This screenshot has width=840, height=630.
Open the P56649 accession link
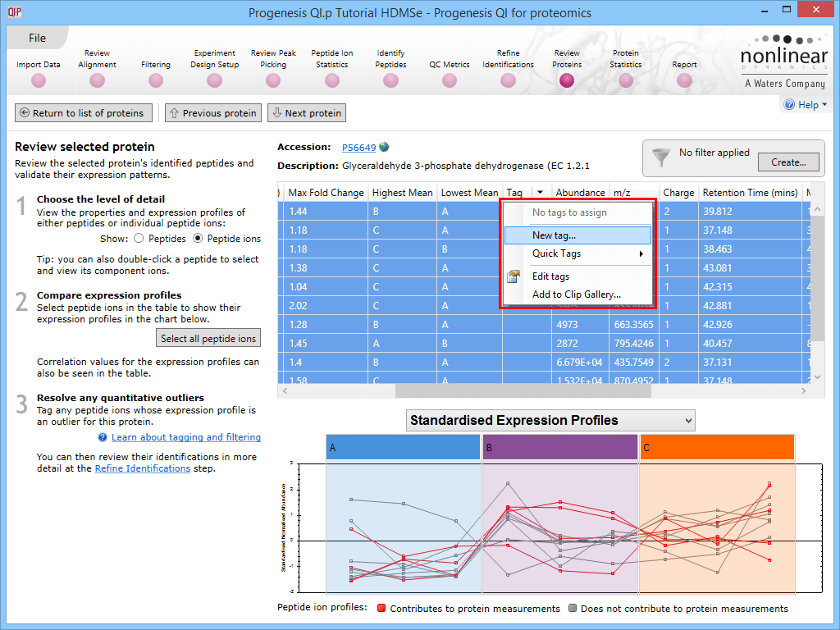(359, 148)
